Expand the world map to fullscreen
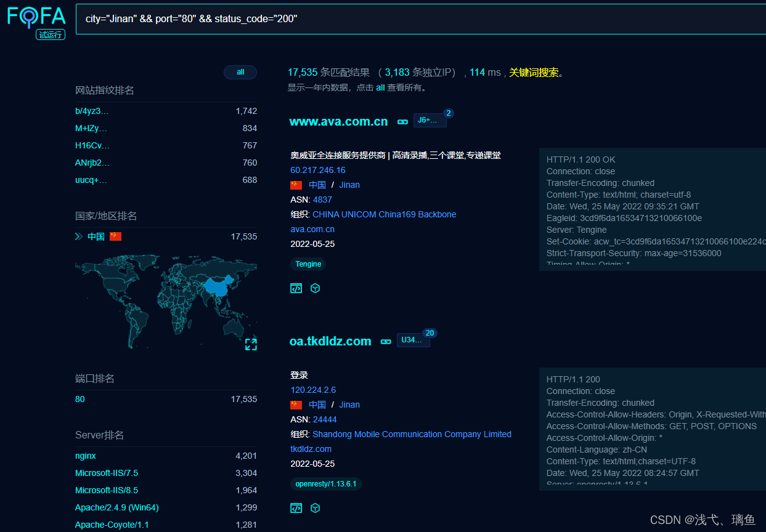This screenshot has width=766, height=532. click(251, 344)
